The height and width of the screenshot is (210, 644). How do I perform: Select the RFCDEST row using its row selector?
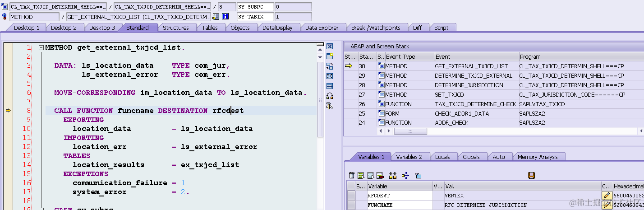[351, 196]
